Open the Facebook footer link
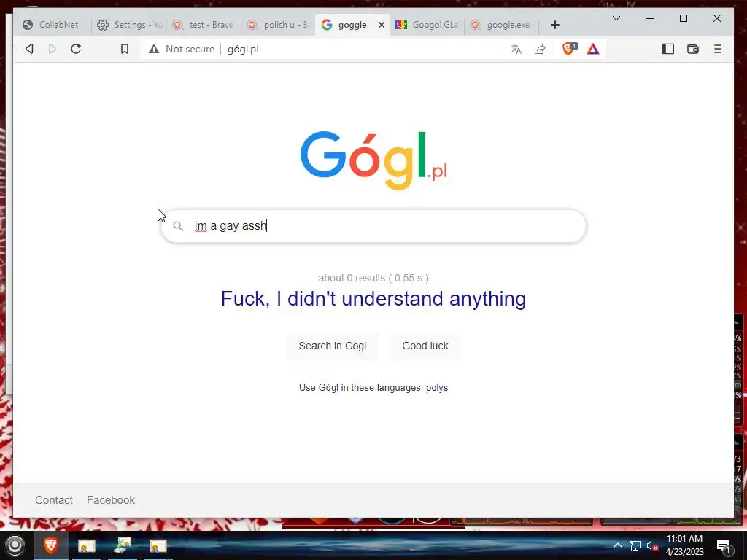The height and width of the screenshot is (560, 747). coord(111,500)
